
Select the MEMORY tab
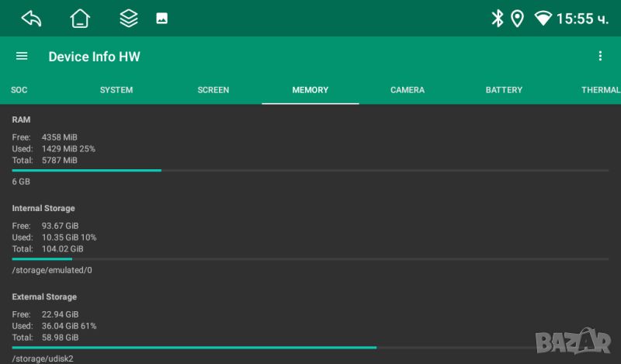[x=310, y=90]
